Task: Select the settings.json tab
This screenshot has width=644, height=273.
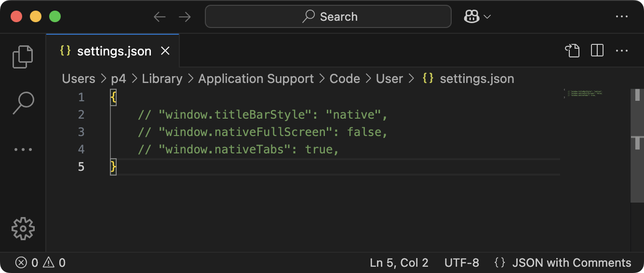Action: 114,51
